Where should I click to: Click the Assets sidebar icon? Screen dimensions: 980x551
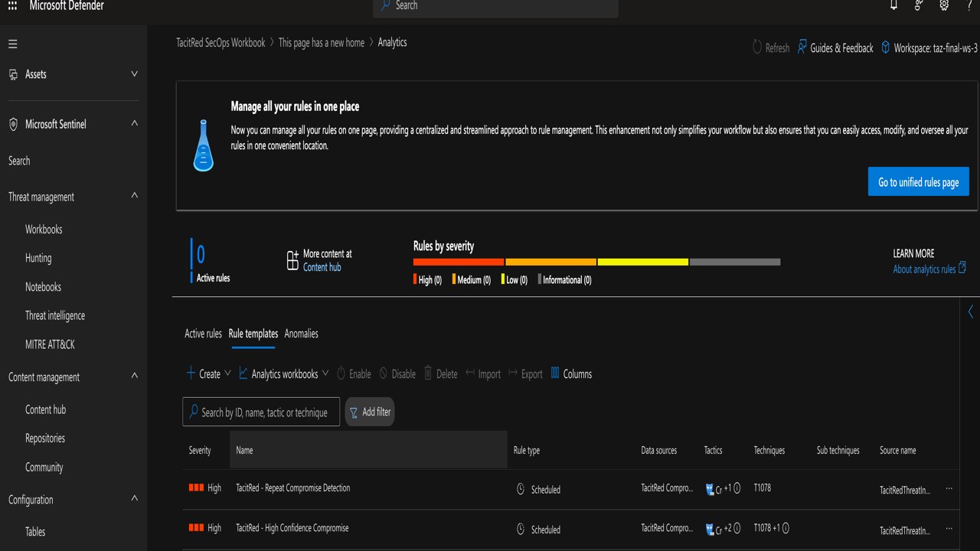coord(13,74)
